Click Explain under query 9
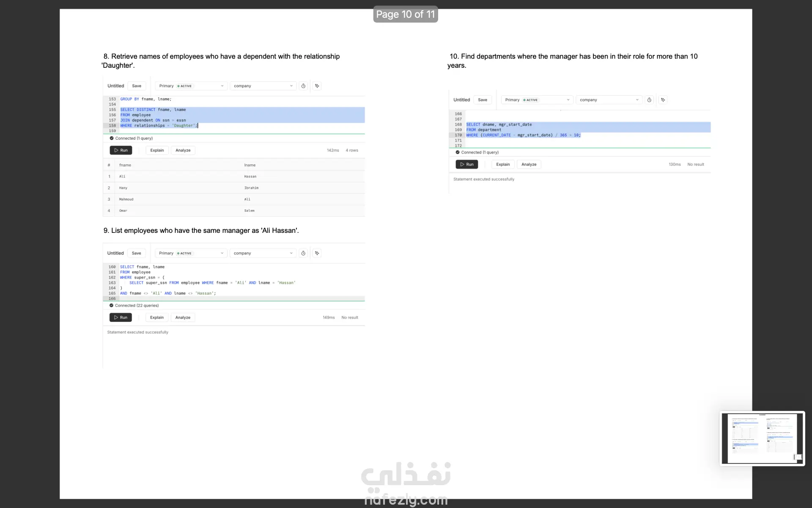The height and width of the screenshot is (508, 812). [157, 317]
